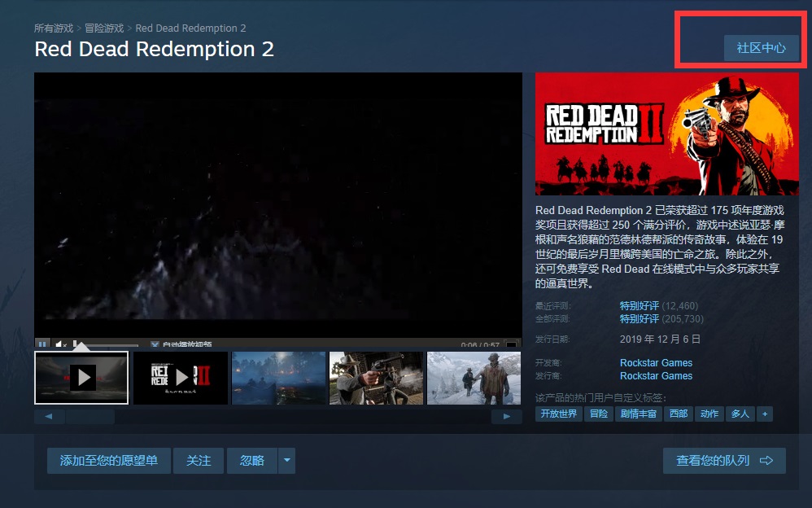Expand dropdown arrow beside 忽略 button
Image resolution: width=812 pixels, height=508 pixels.
tap(286, 461)
